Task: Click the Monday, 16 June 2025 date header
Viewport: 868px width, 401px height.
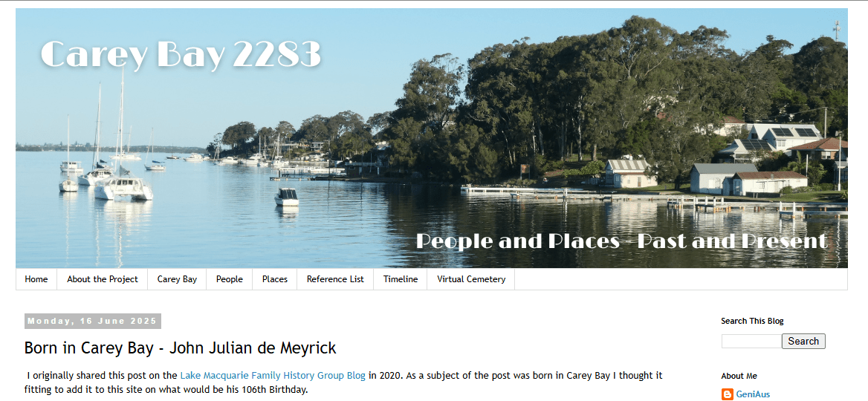Action: [x=93, y=322]
